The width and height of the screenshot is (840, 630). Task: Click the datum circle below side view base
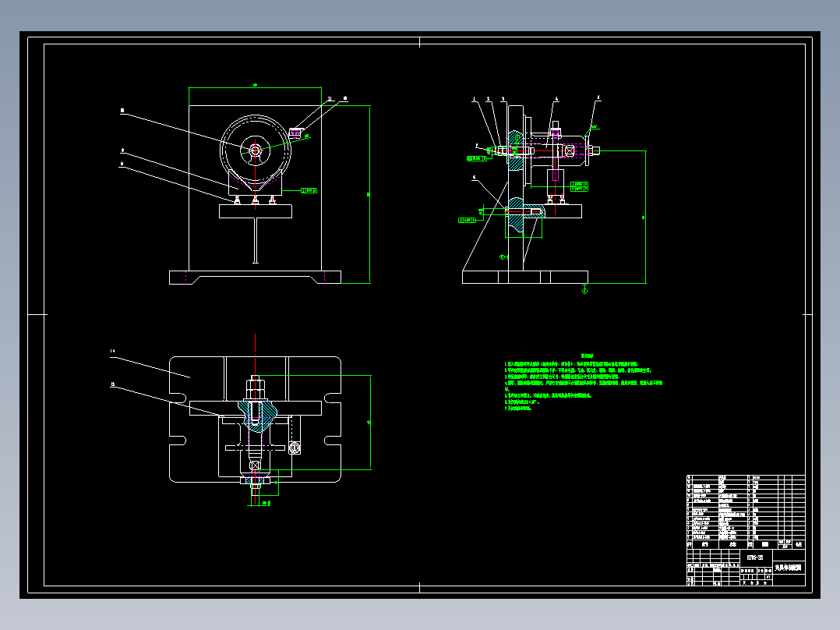point(584,291)
